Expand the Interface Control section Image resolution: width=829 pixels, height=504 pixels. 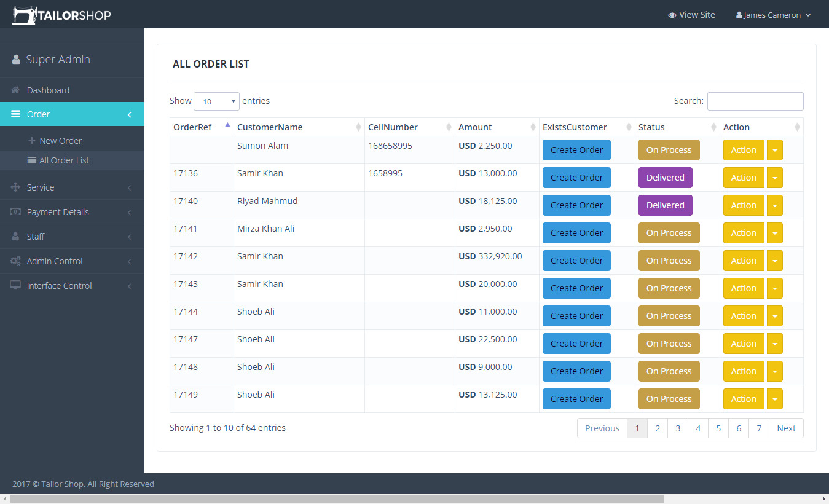58,285
